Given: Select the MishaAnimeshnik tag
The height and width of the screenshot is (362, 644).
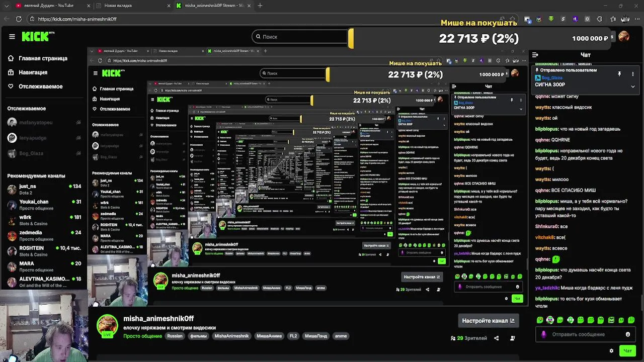Looking at the screenshot, I should (x=231, y=336).
